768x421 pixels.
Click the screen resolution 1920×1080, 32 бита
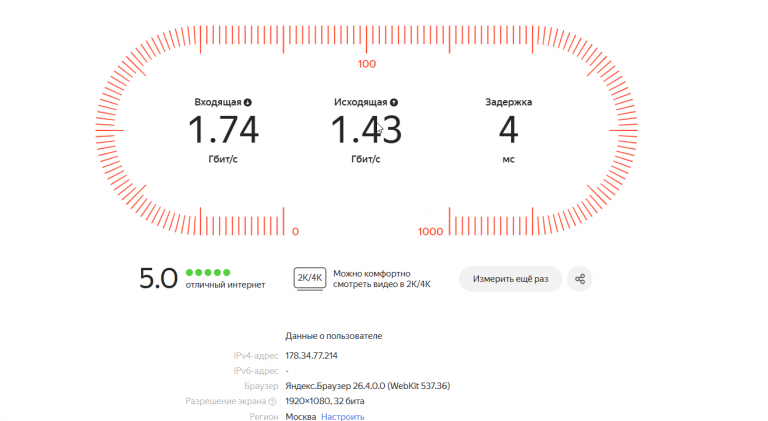pos(325,401)
